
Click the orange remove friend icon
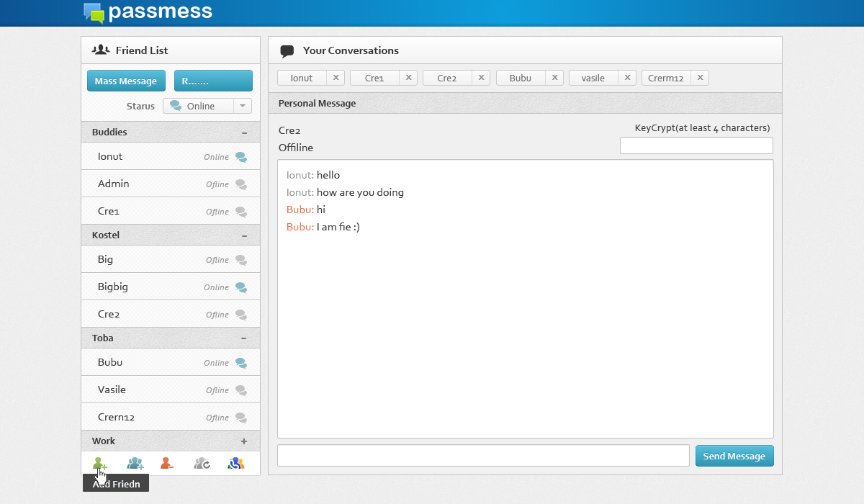click(167, 464)
